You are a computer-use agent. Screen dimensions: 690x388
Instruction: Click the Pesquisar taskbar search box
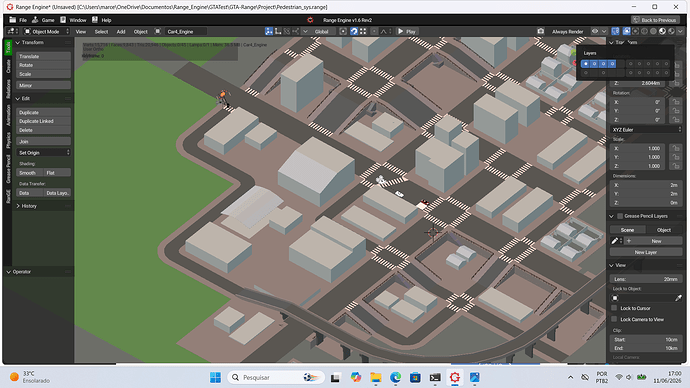point(276,377)
